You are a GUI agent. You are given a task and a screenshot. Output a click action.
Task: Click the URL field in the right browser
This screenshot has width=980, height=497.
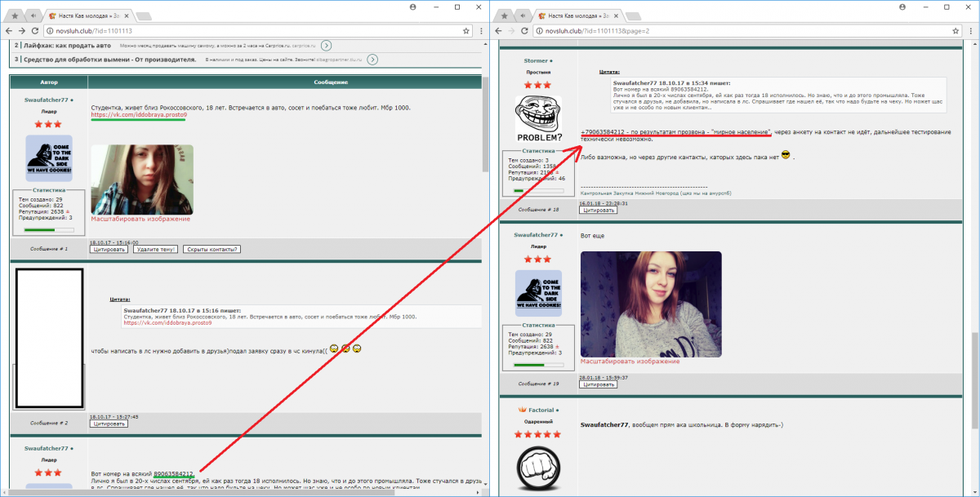pos(735,30)
